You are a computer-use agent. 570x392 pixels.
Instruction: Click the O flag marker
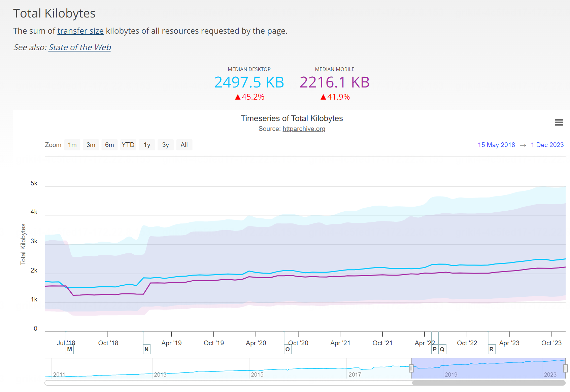click(x=288, y=349)
